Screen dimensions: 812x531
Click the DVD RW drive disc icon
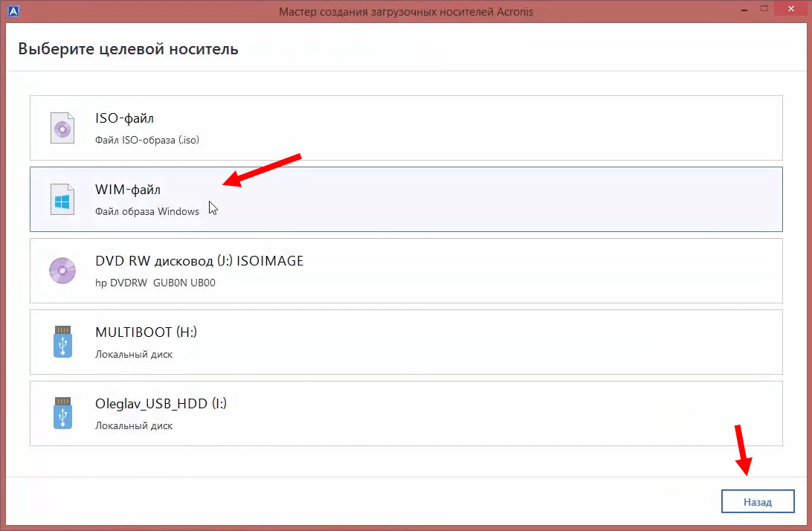pyautogui.click(x=62, y=271)
